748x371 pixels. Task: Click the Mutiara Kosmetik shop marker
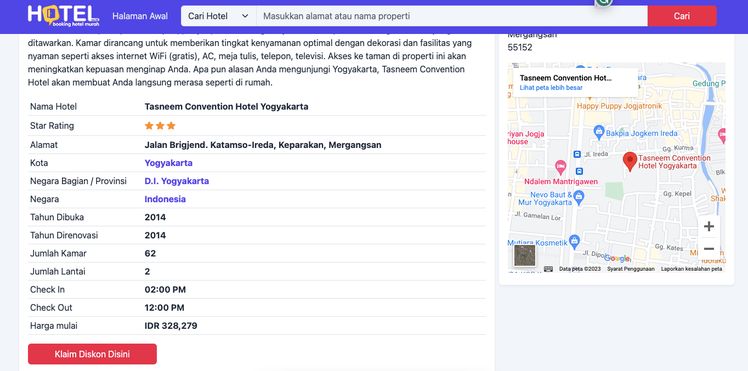[x=574, y=241]
